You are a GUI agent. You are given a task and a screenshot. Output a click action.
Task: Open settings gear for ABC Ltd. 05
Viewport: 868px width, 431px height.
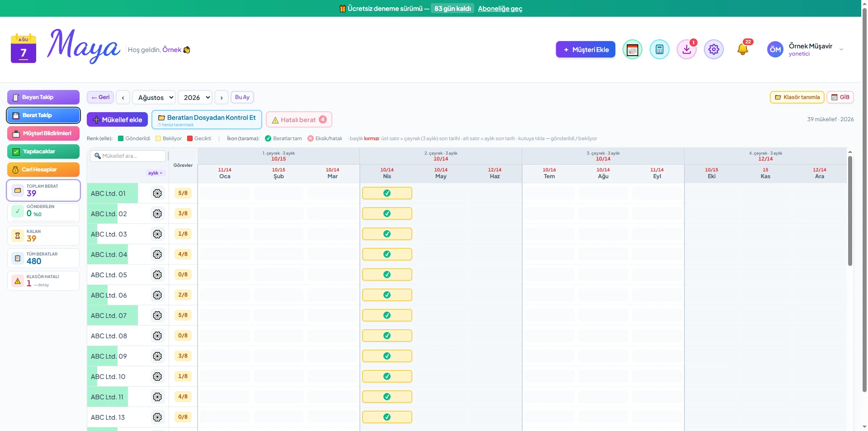coord(157,275)
